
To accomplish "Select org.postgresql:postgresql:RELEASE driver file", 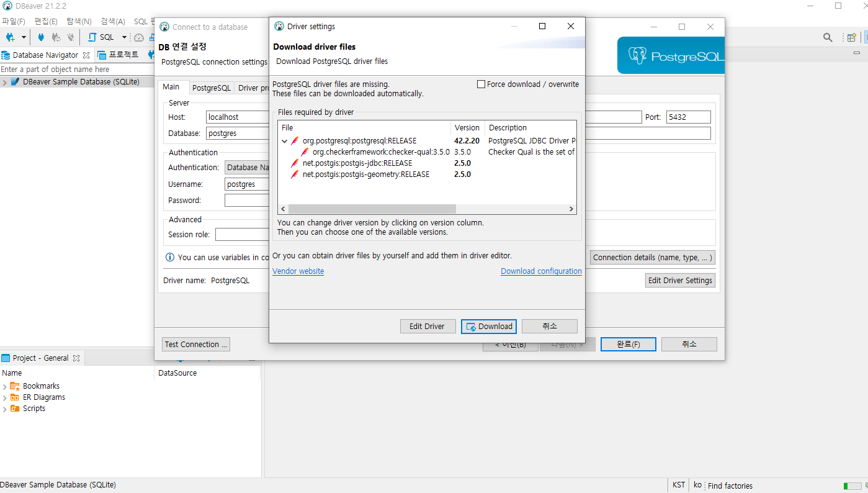I will [359, 141].
